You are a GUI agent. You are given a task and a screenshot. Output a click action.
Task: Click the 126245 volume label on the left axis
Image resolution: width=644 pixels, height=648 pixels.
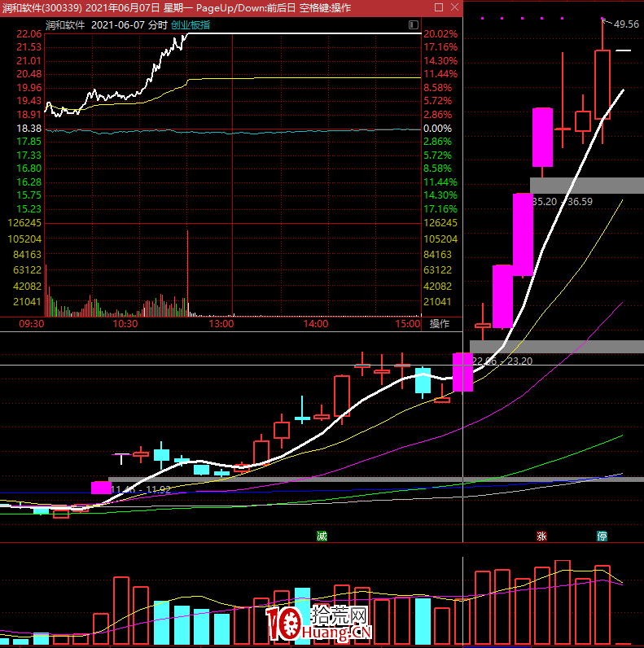24,223
